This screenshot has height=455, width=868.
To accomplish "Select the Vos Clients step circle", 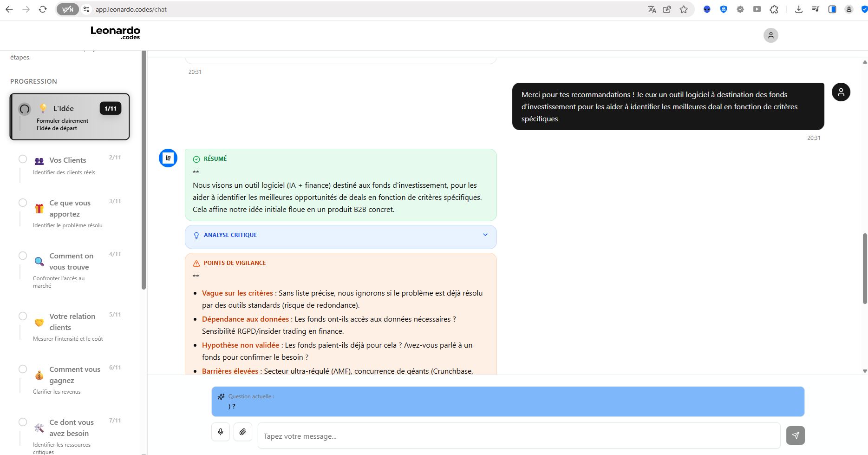I will 23,159.
